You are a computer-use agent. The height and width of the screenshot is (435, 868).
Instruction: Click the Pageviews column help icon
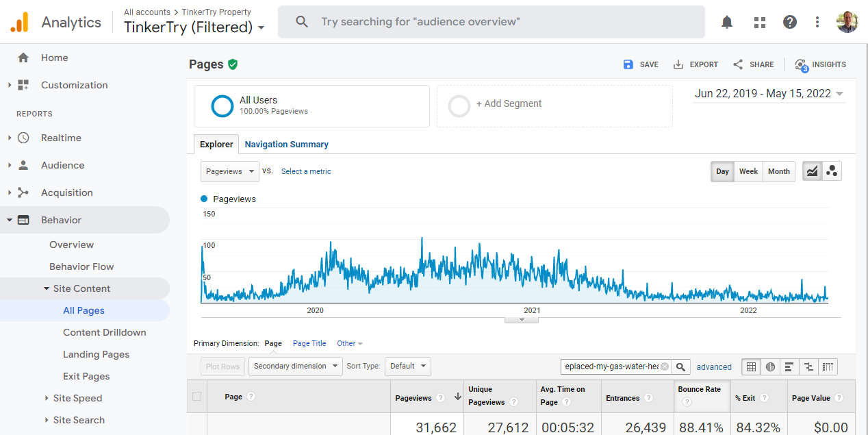(x=441, y=398)
